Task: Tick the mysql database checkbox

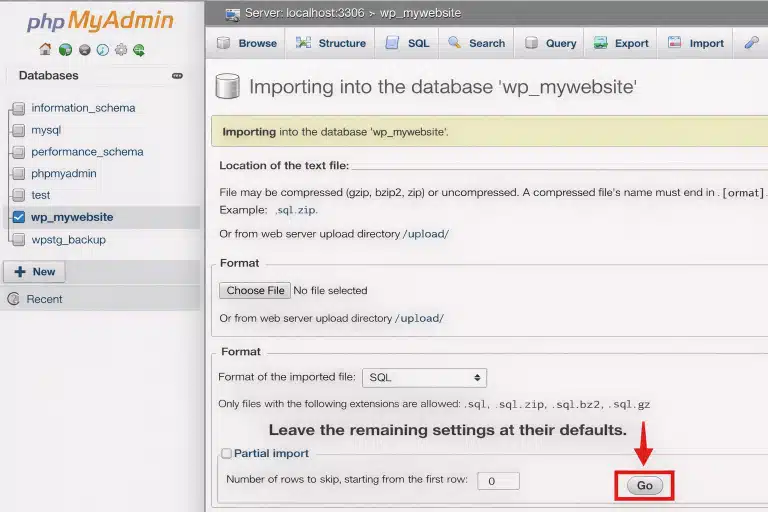Action: (x=19, y=130)
